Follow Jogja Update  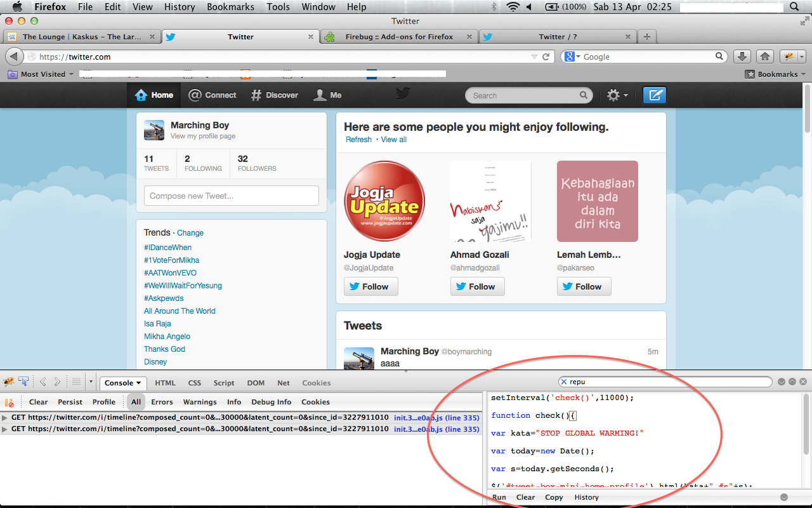pyautogui.click(x=371, y=286)
